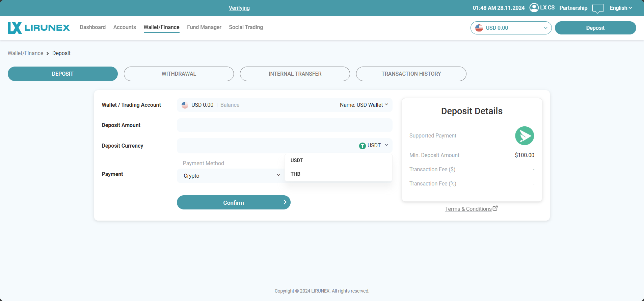Expand the English language dropdown
The width and height of the screenshot is (644, 301).
[621, 8]
